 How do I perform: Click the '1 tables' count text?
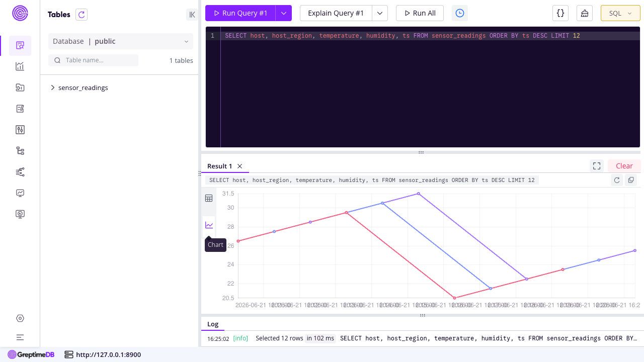click(181, 60)
